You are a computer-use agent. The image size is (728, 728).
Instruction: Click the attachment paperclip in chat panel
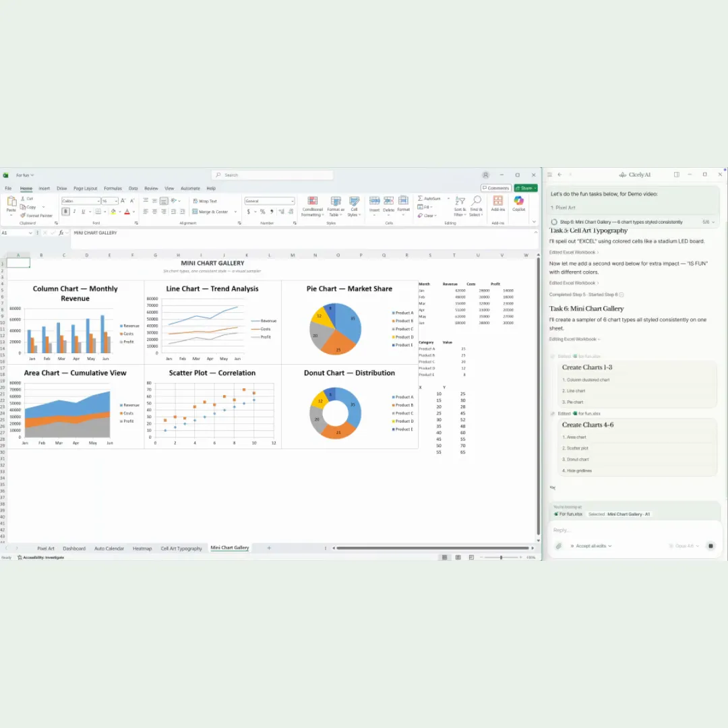558,546
